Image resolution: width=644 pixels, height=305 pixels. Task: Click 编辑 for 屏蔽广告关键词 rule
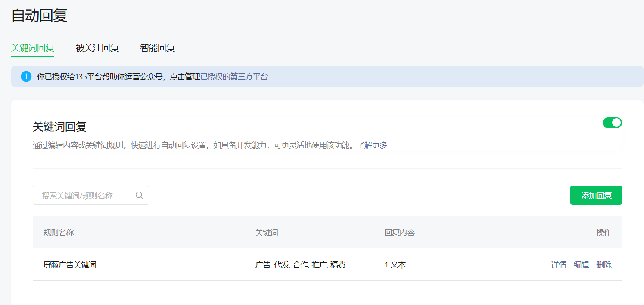[x=582, y=265]
